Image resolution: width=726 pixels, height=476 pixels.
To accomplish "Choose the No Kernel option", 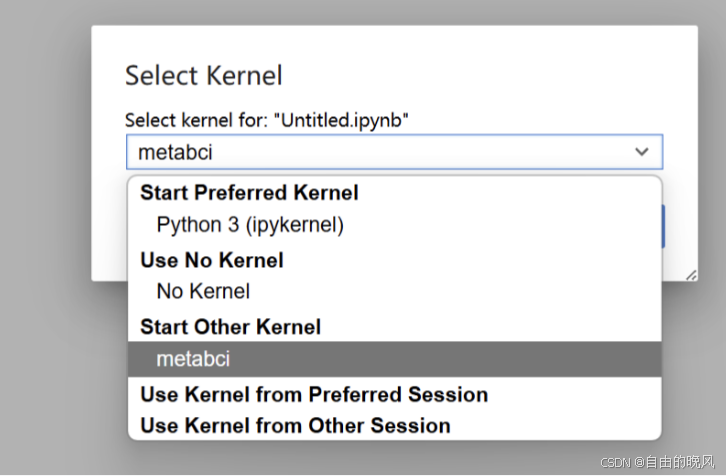I will [x=203, y=292].
